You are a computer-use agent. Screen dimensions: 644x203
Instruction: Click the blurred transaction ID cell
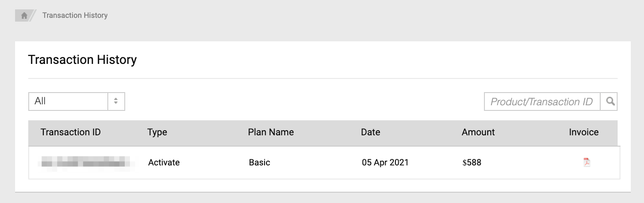tap(86, 163)
